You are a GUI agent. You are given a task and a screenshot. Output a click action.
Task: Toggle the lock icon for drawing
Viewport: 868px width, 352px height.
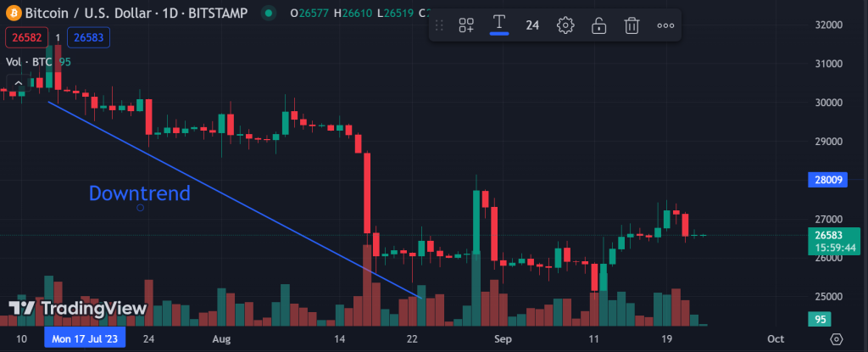click(598, 25)
